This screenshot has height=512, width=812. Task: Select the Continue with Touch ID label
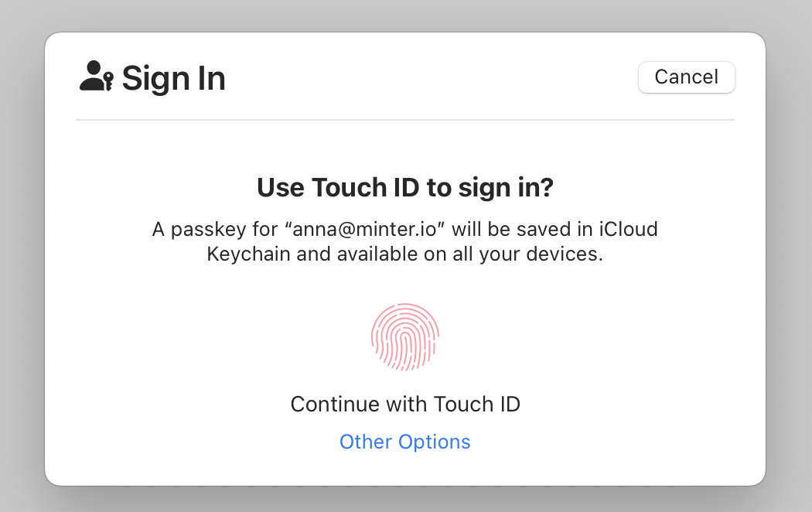click(x=405, y=404)
